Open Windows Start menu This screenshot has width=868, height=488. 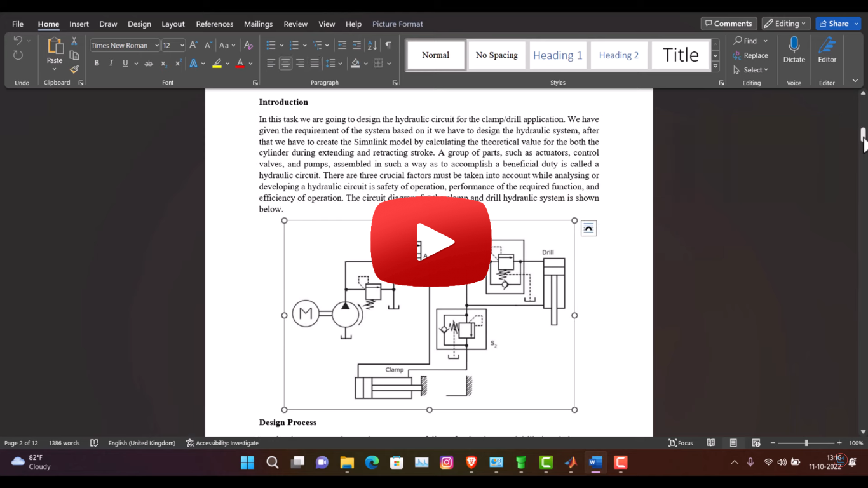[x=248, y=463]
